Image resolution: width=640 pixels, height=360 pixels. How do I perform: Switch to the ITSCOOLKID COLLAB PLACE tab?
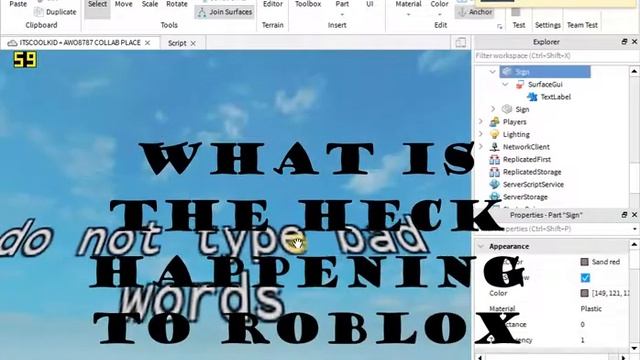coord(80,42)
